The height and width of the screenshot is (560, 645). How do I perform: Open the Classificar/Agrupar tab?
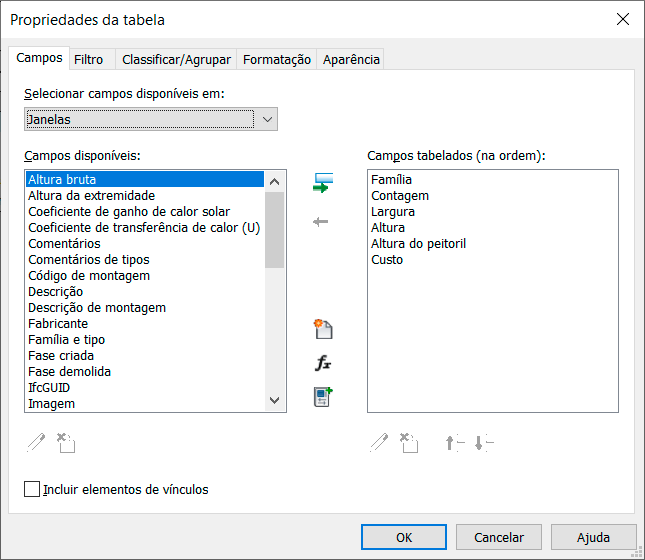[x=176, y=60]
